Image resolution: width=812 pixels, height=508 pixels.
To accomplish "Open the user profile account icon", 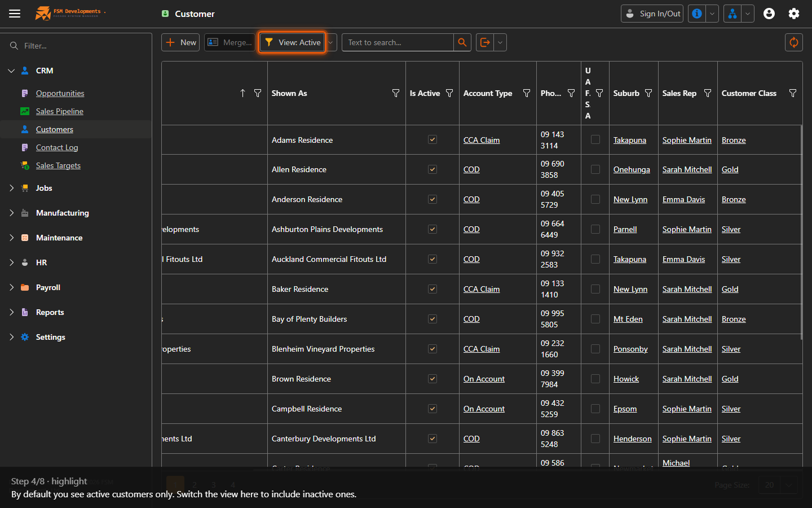I will (769, 14).
